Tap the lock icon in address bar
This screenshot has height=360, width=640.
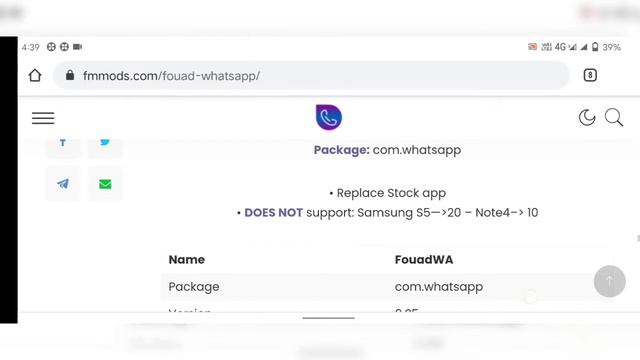click(70, 75)
